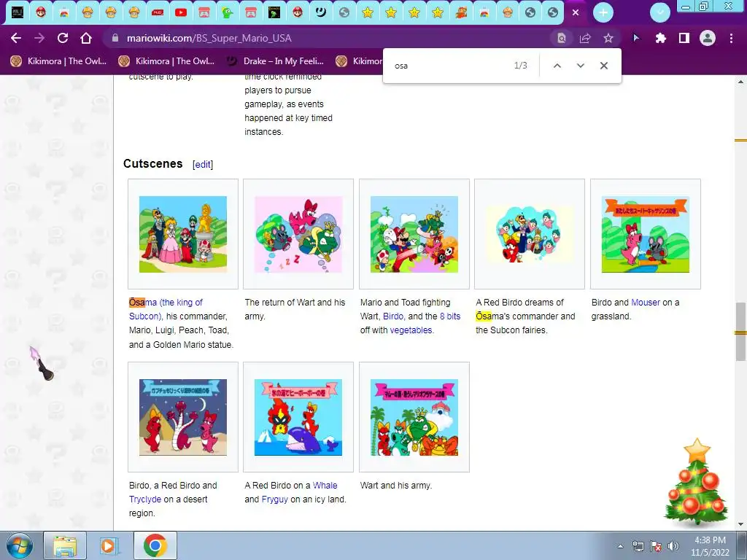Jump to previous find result

pyautogui.click(x=557, y=66)
